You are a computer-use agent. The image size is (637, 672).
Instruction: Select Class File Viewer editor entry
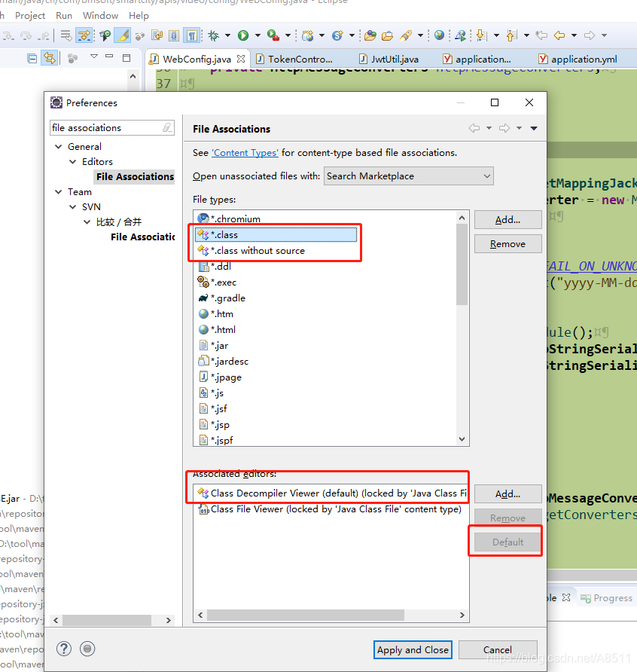329,509
